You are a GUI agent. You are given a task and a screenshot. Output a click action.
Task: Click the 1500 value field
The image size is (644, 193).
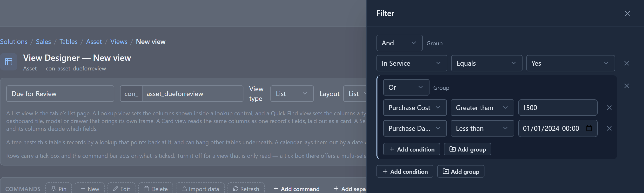click(557, 108)
